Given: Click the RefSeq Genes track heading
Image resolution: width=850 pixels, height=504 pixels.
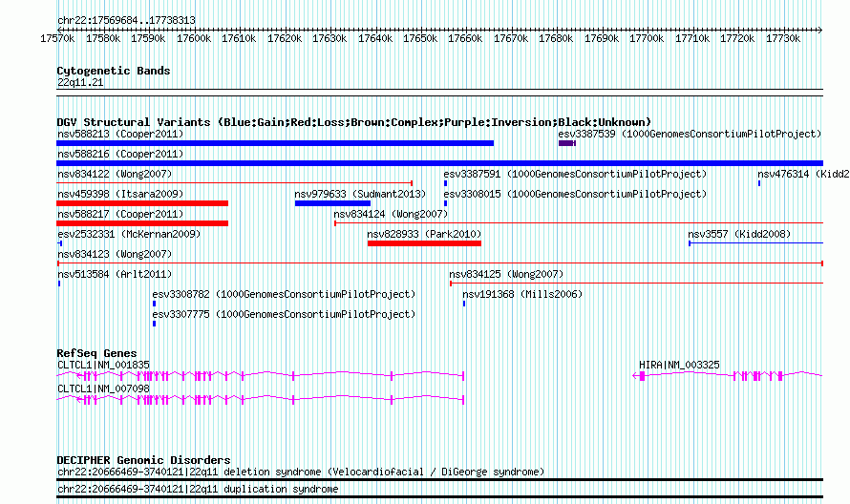Looking at the screenshot, I should pos(96,353).
